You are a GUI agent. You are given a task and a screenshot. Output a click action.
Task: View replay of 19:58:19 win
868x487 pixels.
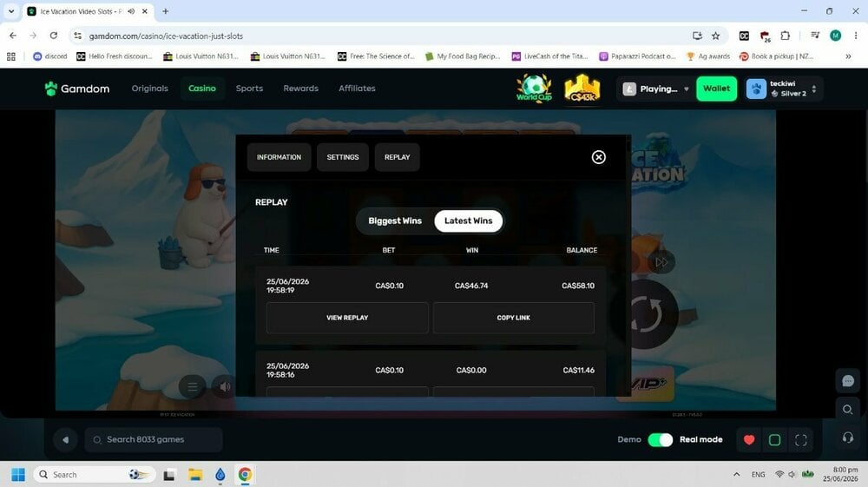[x=347, y=318]
